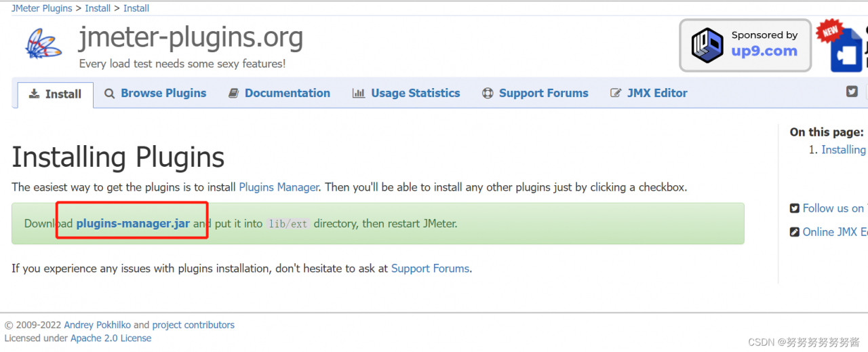The width and height of the screenshot is (868, 352).
Task: Open the Install tab
Action: click(x=55, y=94)
